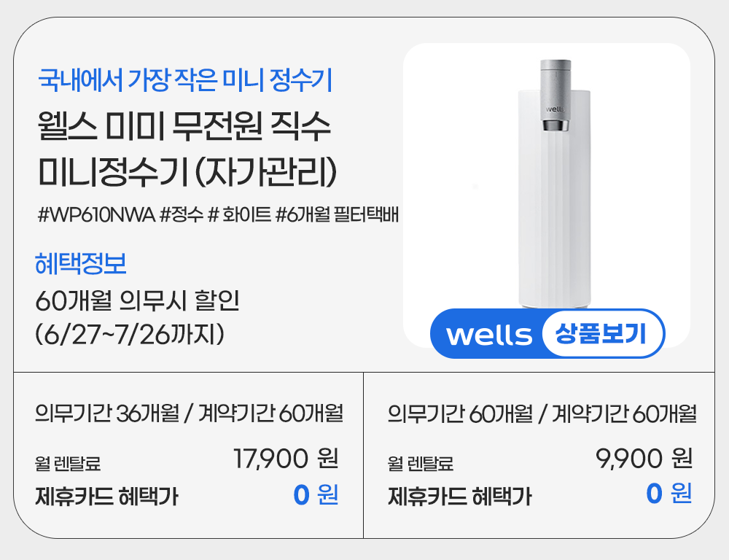
Task: Click the 60개월 의무시 할인 benefit text
Action: click(137, 300)
